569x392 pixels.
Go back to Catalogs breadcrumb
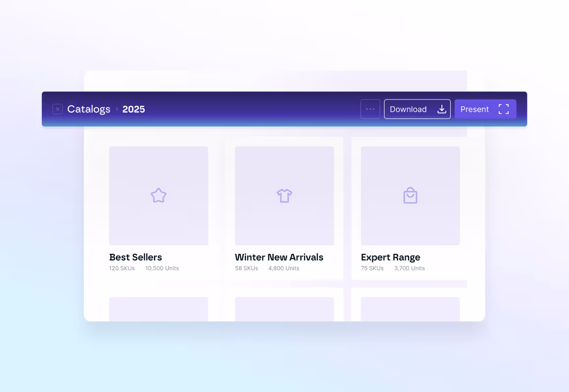pyautogui.click(x=89, y=109)
